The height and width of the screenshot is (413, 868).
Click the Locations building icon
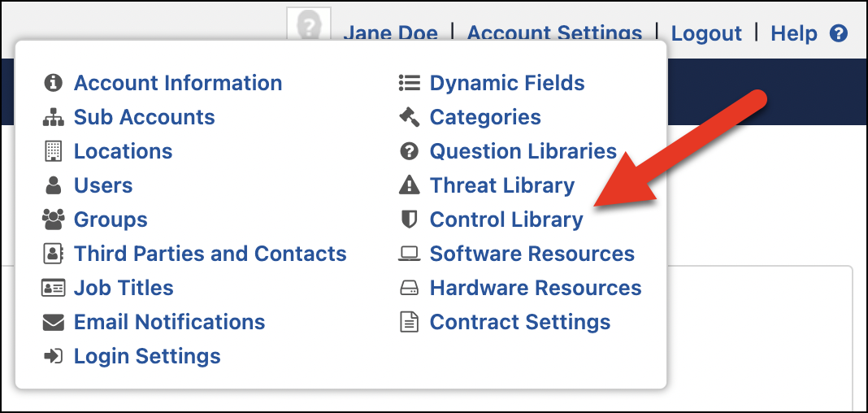(x=53, y=151)
